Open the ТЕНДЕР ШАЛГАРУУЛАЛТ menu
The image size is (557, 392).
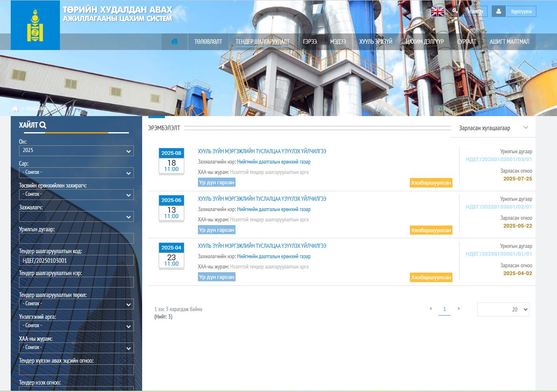[x=262, y=42]
